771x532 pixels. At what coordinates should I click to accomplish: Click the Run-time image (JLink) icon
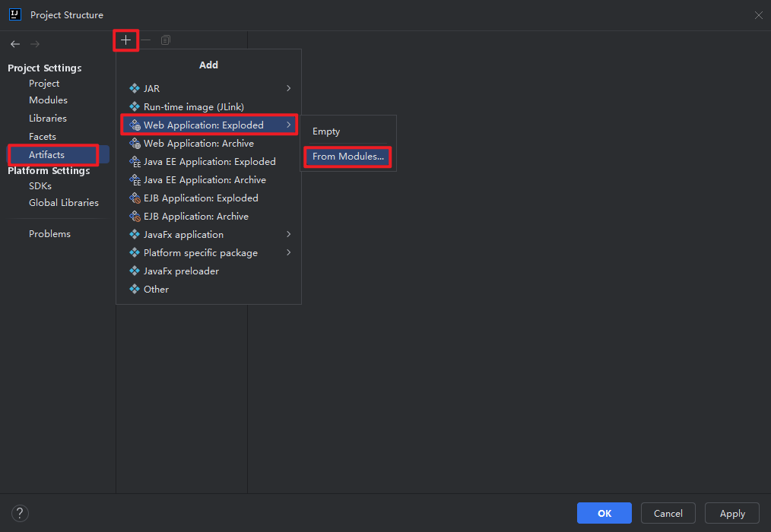click(135, 106)
